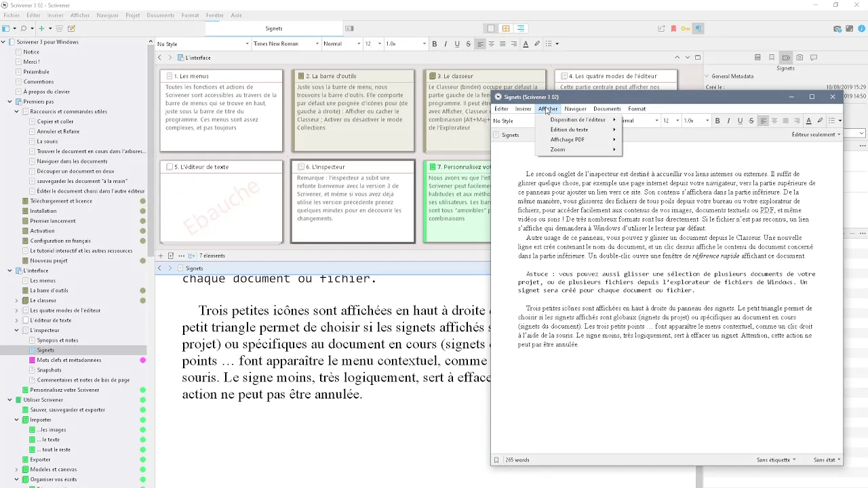
Task: Open the Bookmarks tab icon in inspector
Action: pyautogui.click(x=772, y=58)
